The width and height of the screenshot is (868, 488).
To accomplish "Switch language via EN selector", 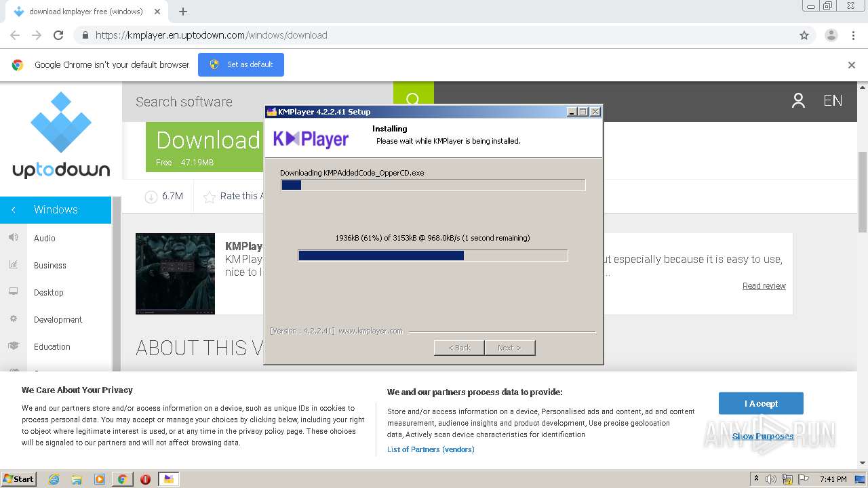I will pyautogui.click(x=833, y=101).
